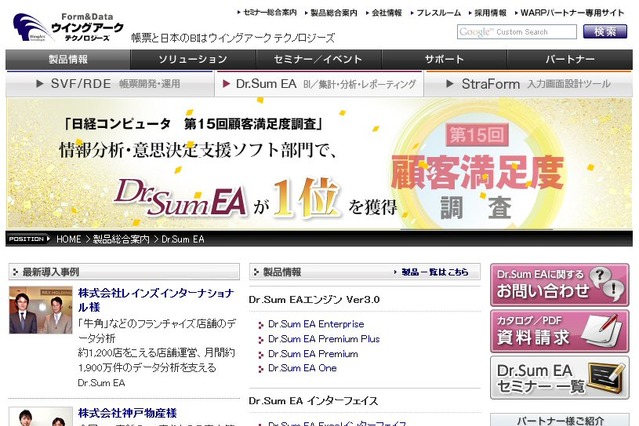Go to HOME in breadcrumb
Screen dimensions: 639x426
68,239
